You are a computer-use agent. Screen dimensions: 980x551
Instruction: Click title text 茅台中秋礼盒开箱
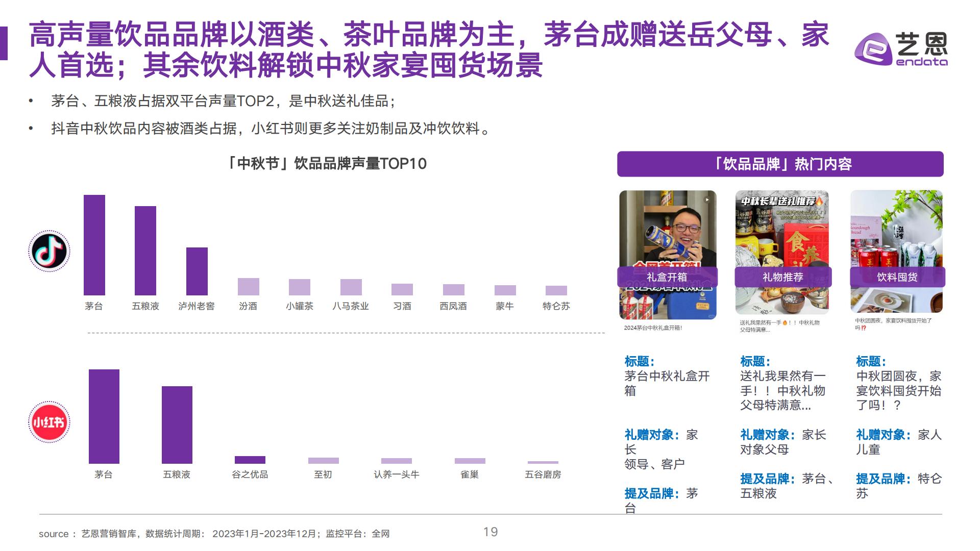667,383
